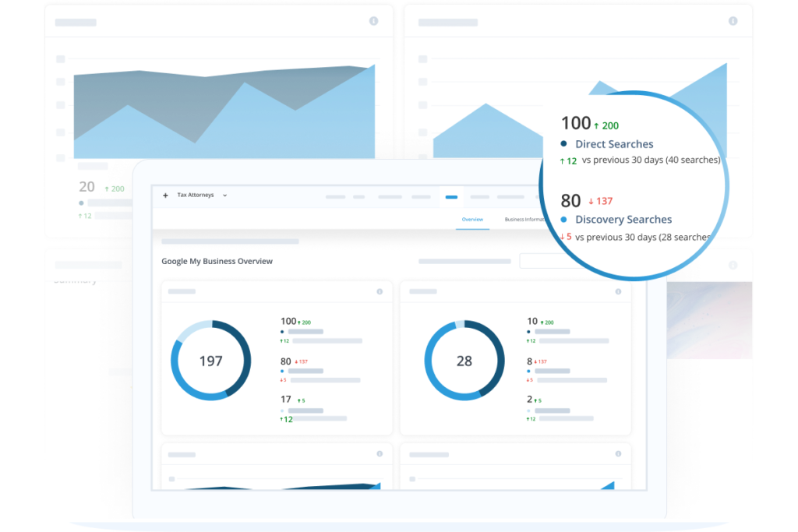The image size is (798, 532).
Task: Click the Discovery Searches label in magnified circle
Action: coord(623,220)
